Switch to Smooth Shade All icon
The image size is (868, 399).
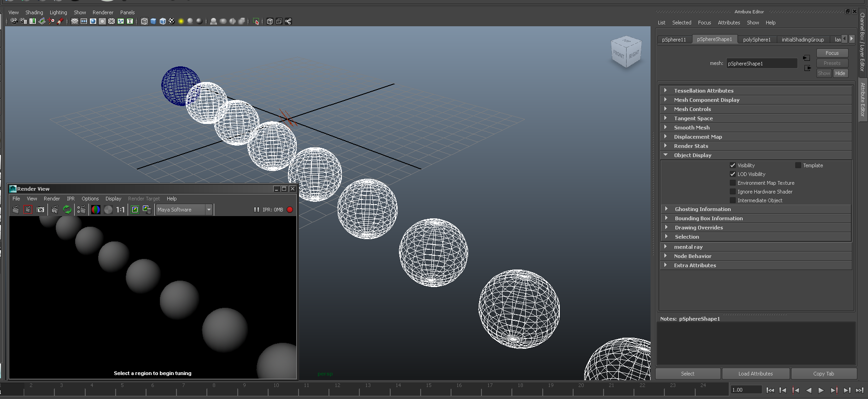(x=153, y=21)
